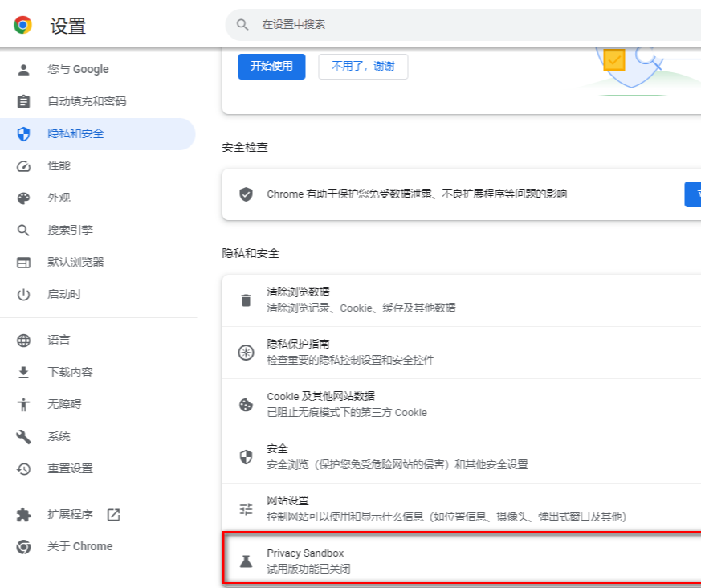
Task: Click the globe icon for 语言
Action: tap(24, 341)
